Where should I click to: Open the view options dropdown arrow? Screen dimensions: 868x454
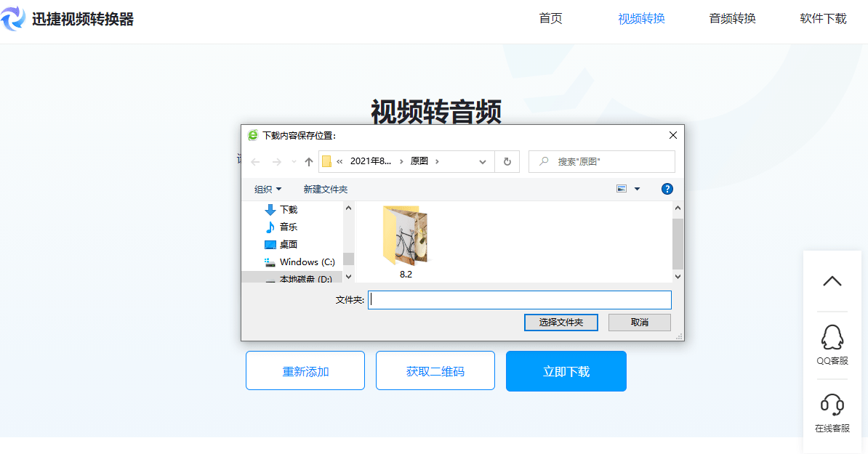click(637, 188)
